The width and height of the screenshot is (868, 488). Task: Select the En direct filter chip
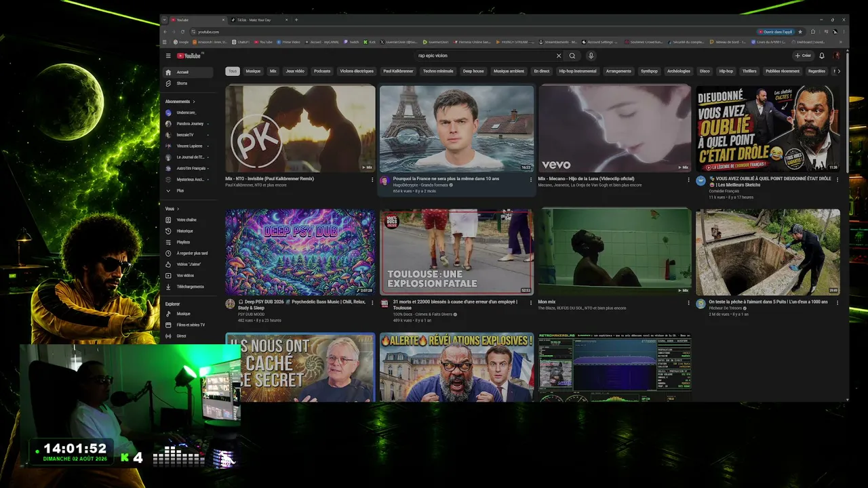542,71
